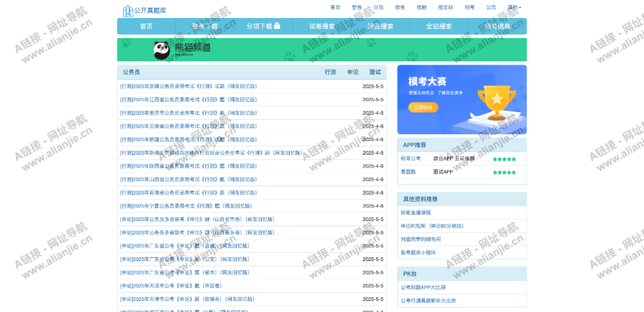Open the 多省联考 申论 山西县乡卷 link

(198, 233)
